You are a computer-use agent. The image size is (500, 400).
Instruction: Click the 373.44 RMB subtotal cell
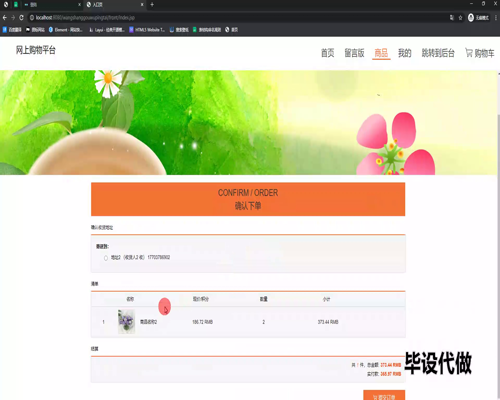(328, 322)
